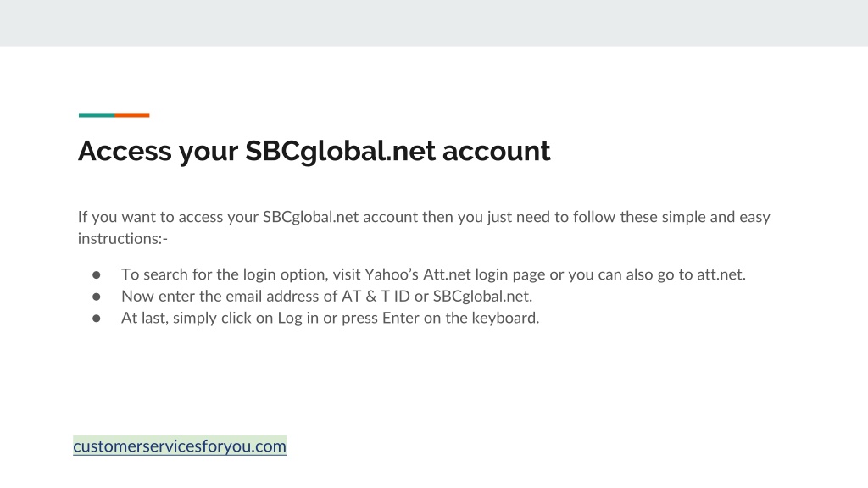The width and height of the screenshot is (868, 488).
Task: Click the word 'Yahoo's' in first bullet
Action: point(392,274)
